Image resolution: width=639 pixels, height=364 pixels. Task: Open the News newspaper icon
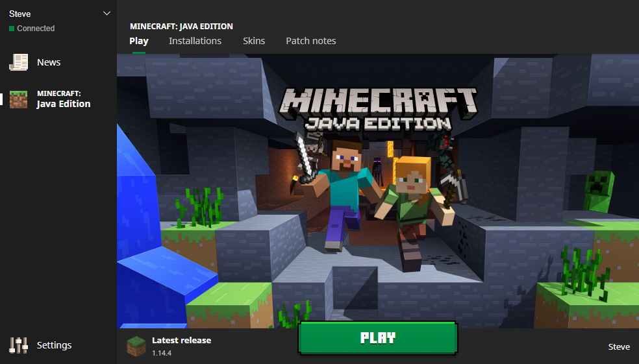point(18,62)
